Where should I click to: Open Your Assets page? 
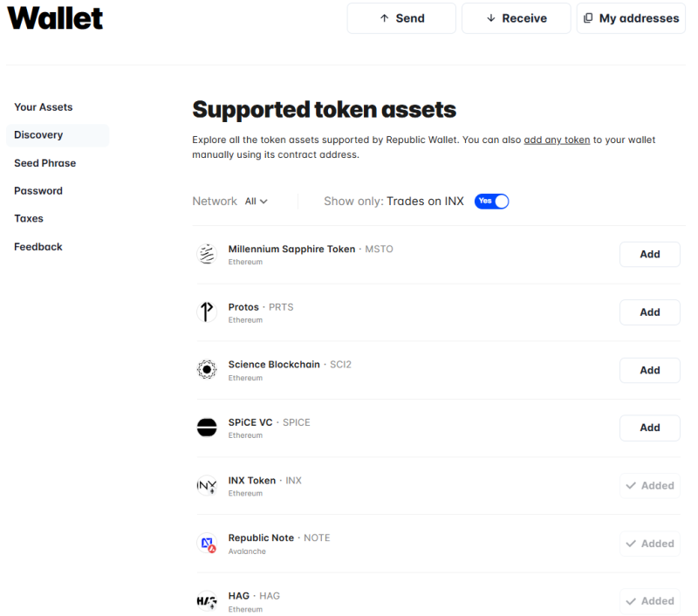pyautogui.click(x=43, y=107)
